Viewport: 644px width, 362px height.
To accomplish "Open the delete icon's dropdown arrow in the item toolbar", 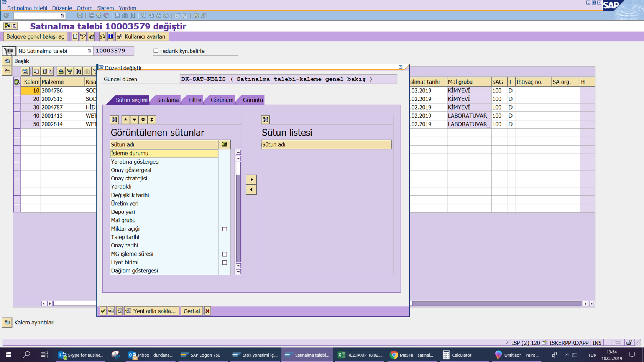I will [51, 71].
